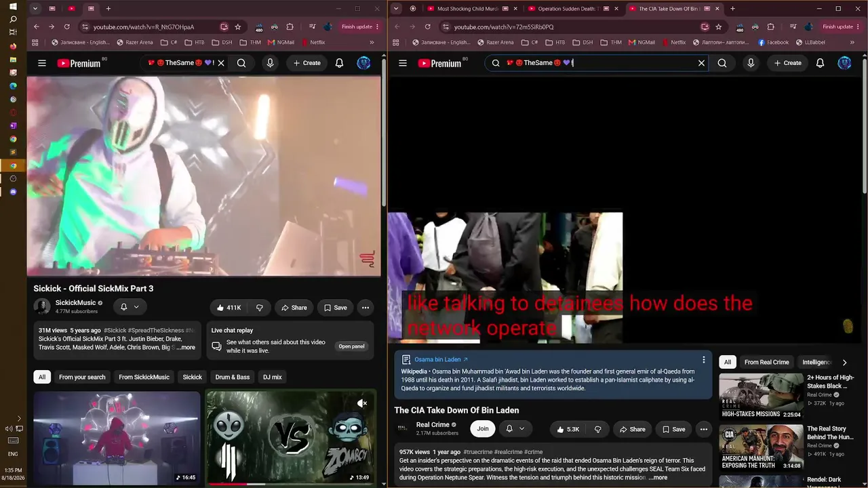Show next filter chips in right sidebar
The image size is (868, 488).
pyautogui.click(x=844, y=363)
